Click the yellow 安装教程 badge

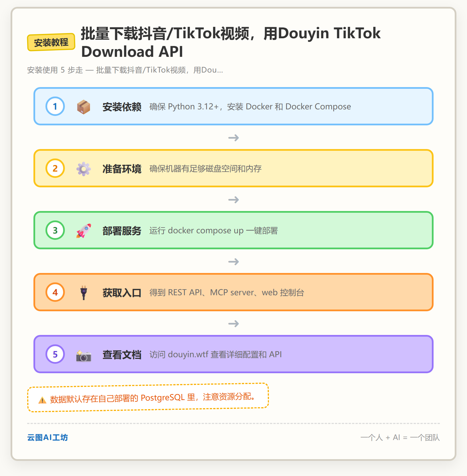click(x=51, y=42)
